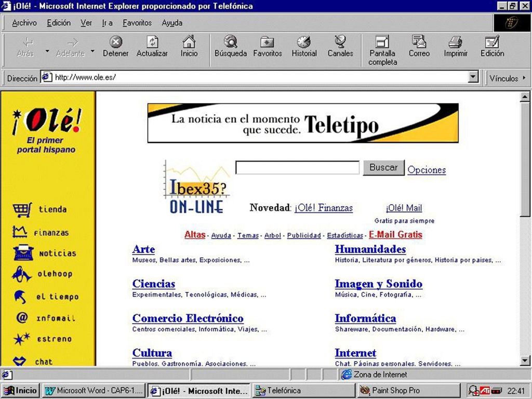Screen dimensions: 532x399
Task: Click the tienda shopping cart icon
Action: click(x=22, y=209)
